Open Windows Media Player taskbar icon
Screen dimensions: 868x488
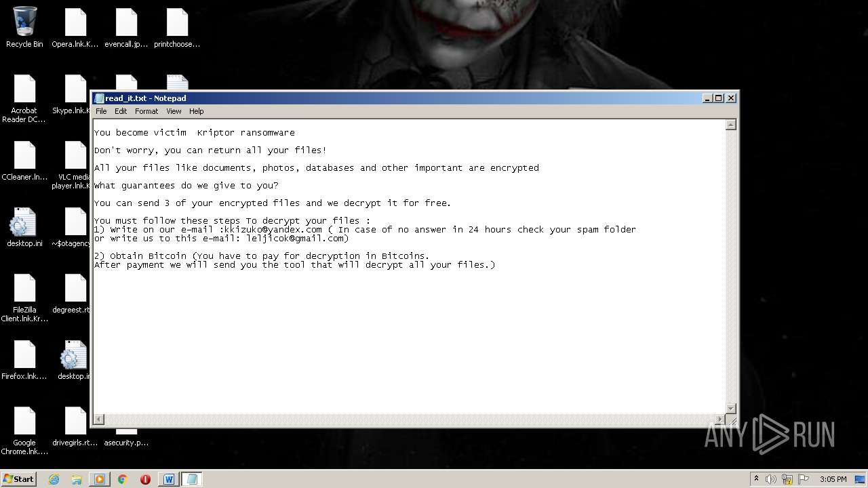pos(99,479)
